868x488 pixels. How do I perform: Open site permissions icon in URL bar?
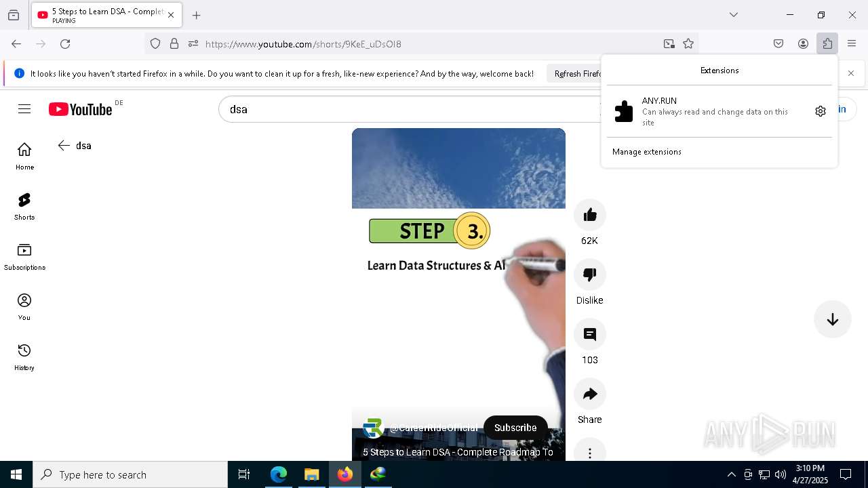pyautogui.click(x=193, y=44)
